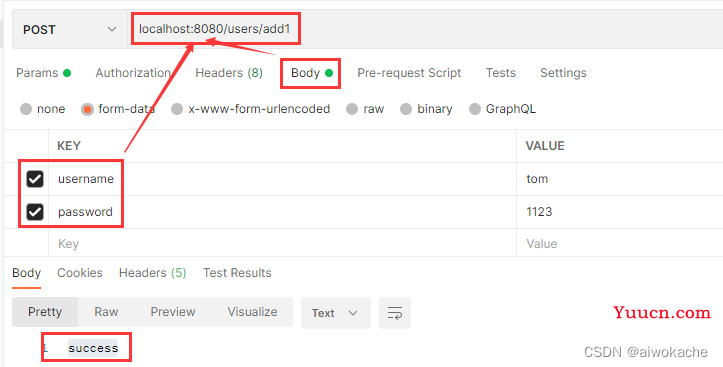723x367 pixels.
Task: Open the Headers (8) request tab
Action: (229, 73)
